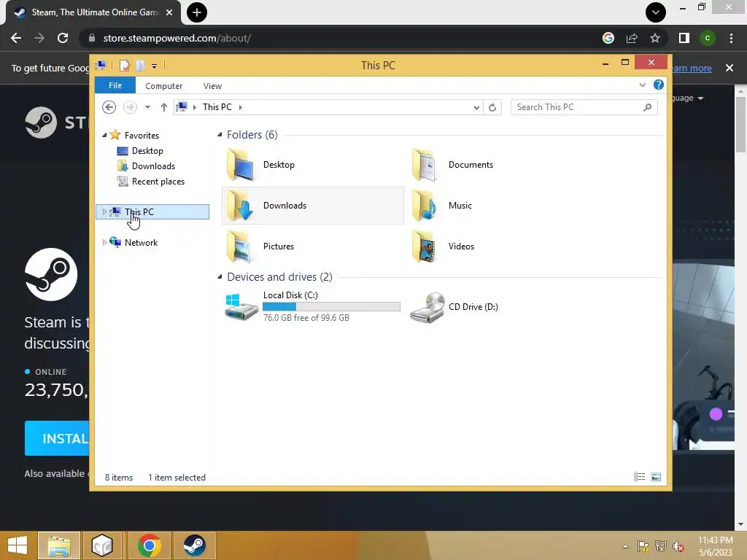The image size is (747, 560).
Task: Select the CD Drive (D:) icon
Action: [427, 307]
